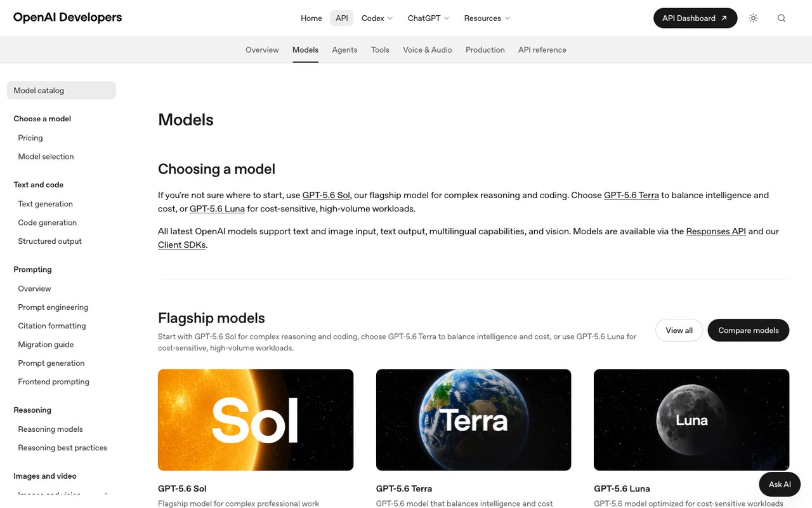Image resolution: width=812 pixels, height=508 pixels.
Task: Open the Terra earth thumbnail card
Action: [473, 420]
